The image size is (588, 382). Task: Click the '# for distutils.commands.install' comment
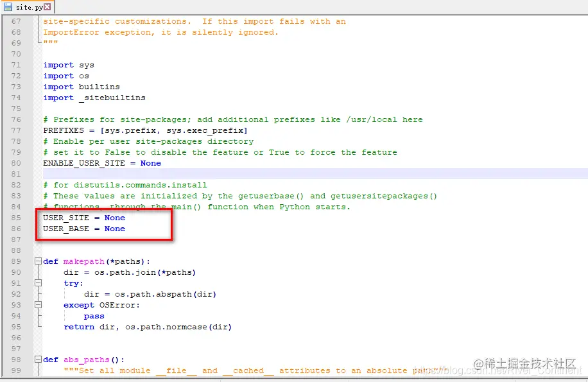point(125,185)
